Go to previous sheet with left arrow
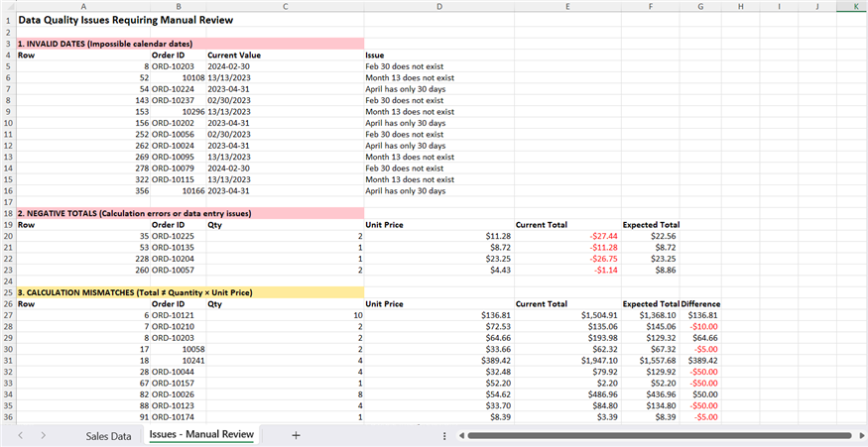The image size is (868, 447). 21,435
